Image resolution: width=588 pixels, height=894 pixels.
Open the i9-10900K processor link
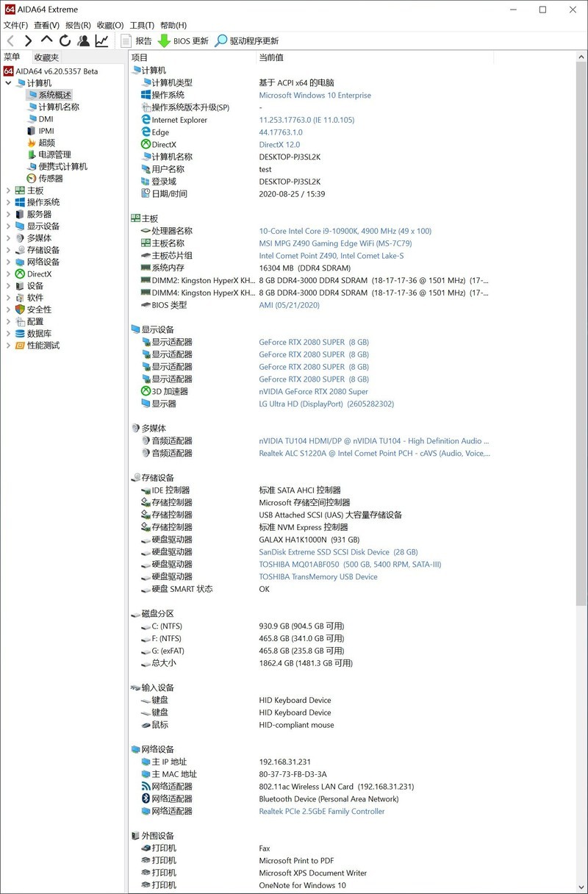(x=345, y=231)
